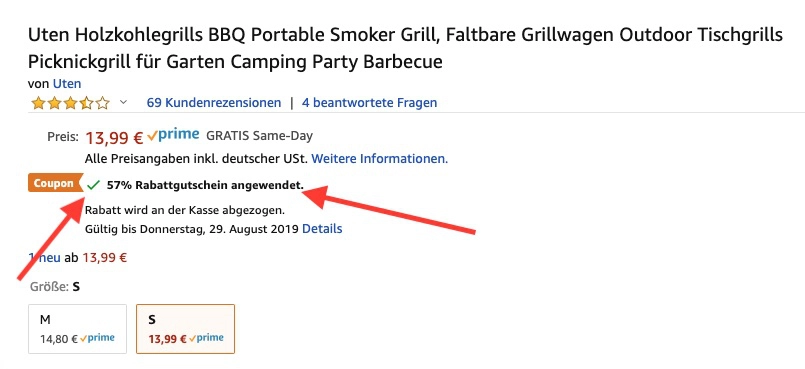This screenshot has height=369, width=805.
Task: Open the 69 Kundenrezensionen link
Action: click(214, 103)
